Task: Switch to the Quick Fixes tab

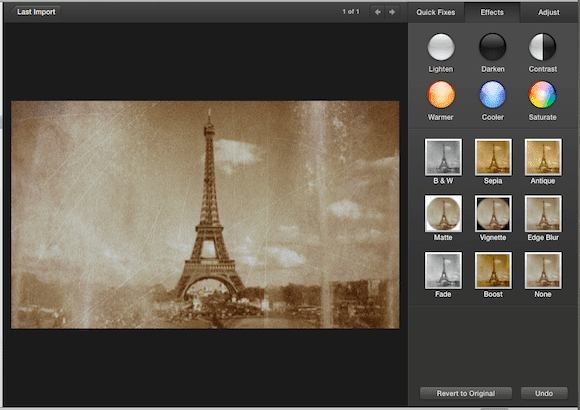Action: pyautogui.click(x=436, y=12)
